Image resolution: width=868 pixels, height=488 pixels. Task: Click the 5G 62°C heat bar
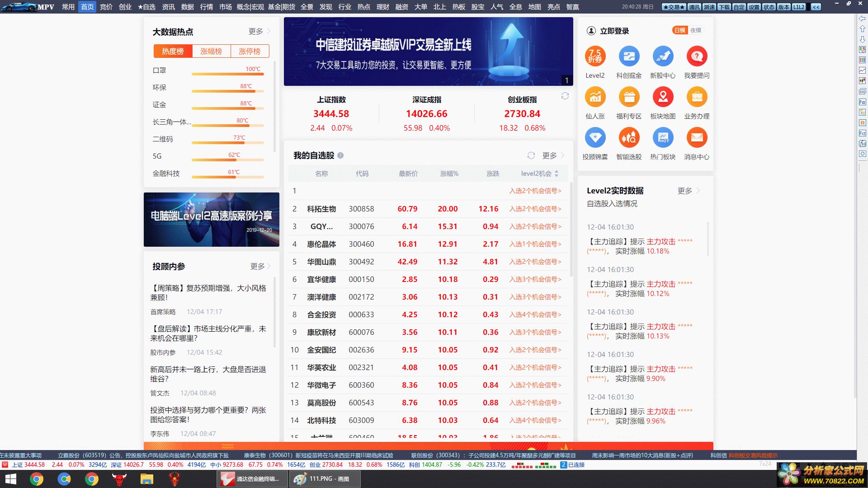tap(227, 160)
